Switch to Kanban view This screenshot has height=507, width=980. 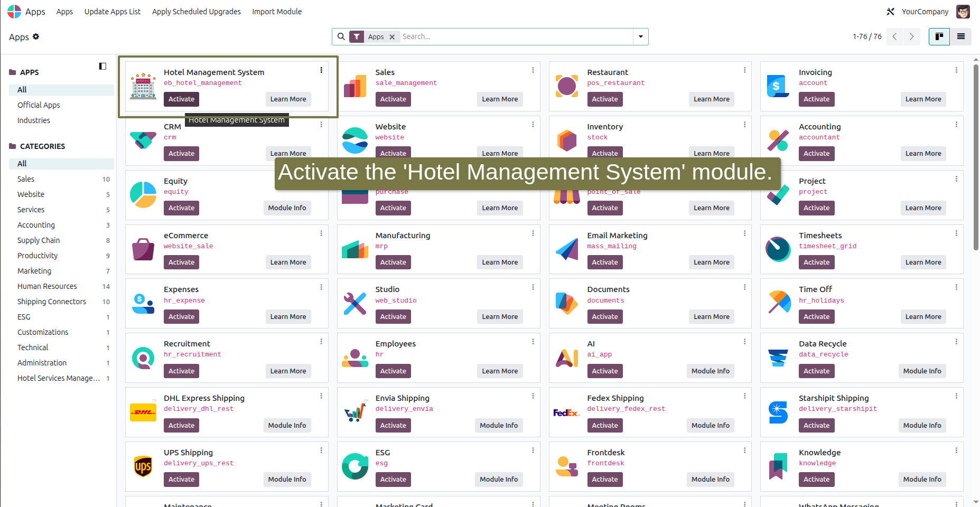(939, 36)
